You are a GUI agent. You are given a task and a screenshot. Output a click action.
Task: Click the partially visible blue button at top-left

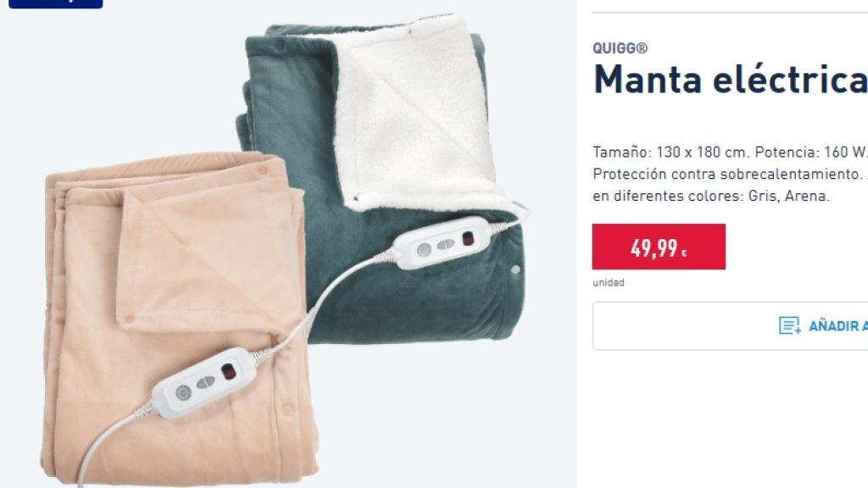click(x=55, y=4)
